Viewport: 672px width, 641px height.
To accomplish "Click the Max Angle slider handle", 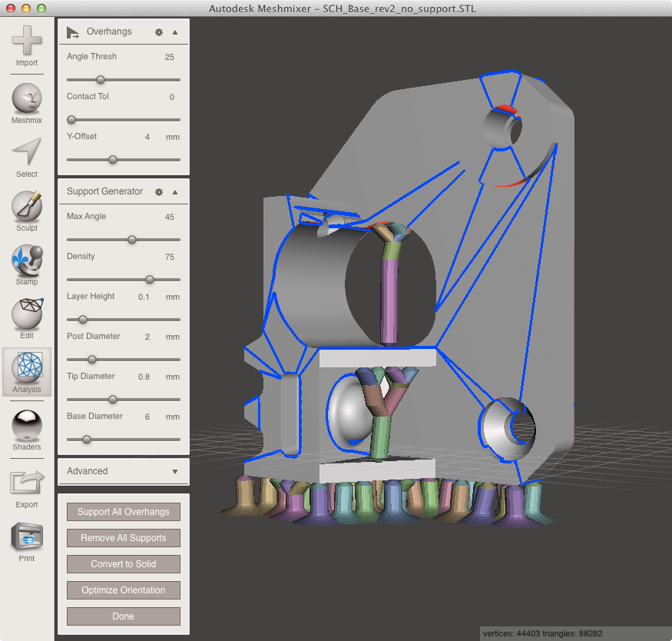I will [132, 240].
